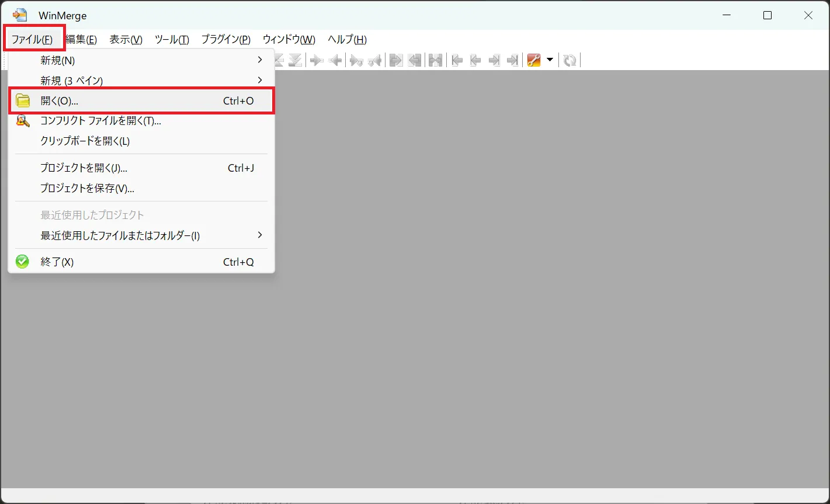Click the green checkmark icon beside 終了(X)
This screenshot has width=830, height=504.
tap(23, 262)
